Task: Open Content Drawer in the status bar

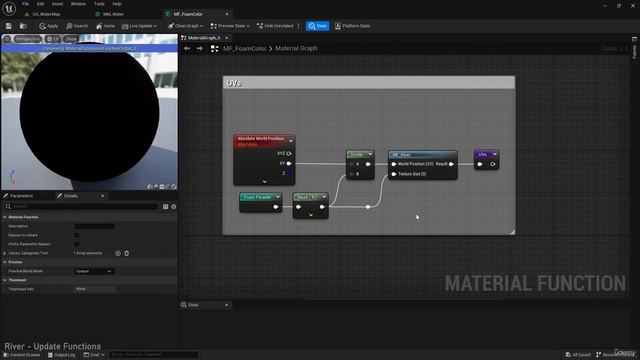Action: (x=22, y=355)
